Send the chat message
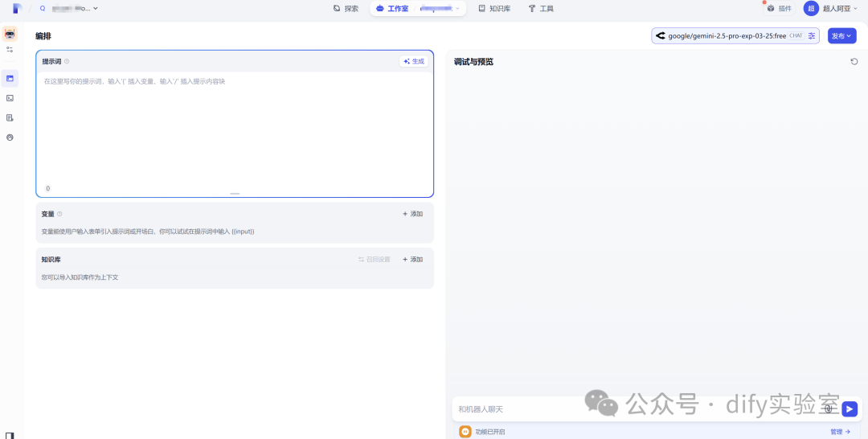Viewport: 868px width, 439px height. [x=850, y=409]
